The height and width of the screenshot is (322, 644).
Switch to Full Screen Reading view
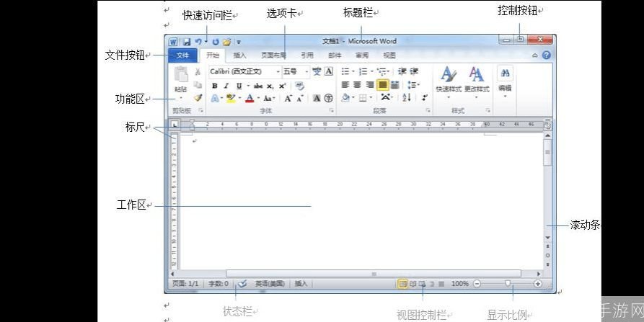click(x=413, y=284)
